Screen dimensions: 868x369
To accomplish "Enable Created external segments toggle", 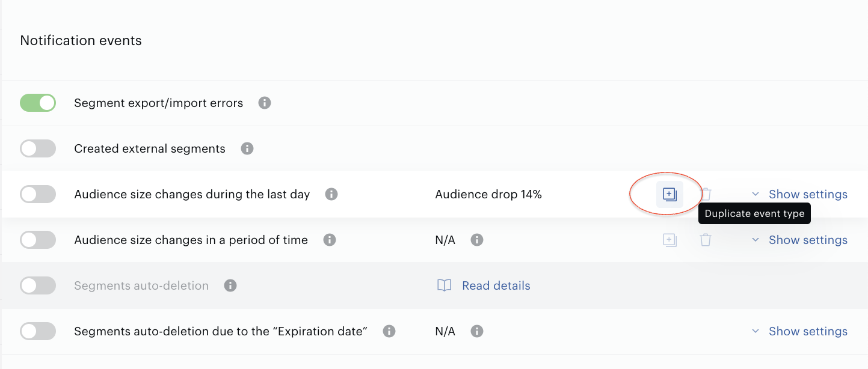I will click(x=38, y=148).
